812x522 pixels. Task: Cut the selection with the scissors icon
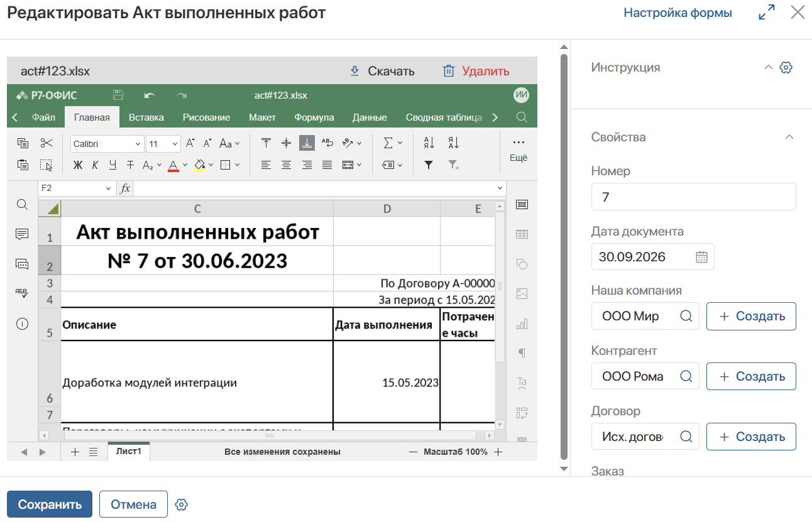(46, 143)
